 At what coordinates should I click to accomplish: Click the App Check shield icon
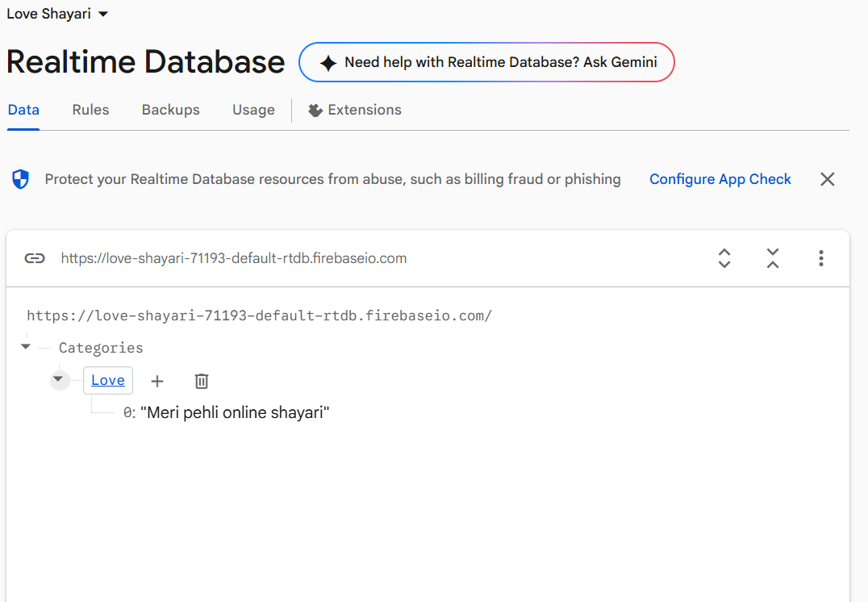21,179
